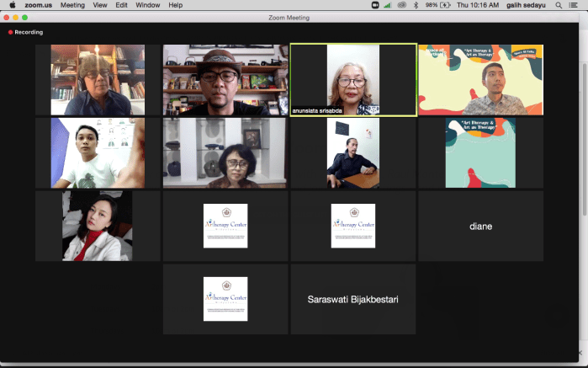The image size is (588, 368).
Task: Select the anunsiata srisabda video tile
Action: pyautogui.click(x=352, y=79)
